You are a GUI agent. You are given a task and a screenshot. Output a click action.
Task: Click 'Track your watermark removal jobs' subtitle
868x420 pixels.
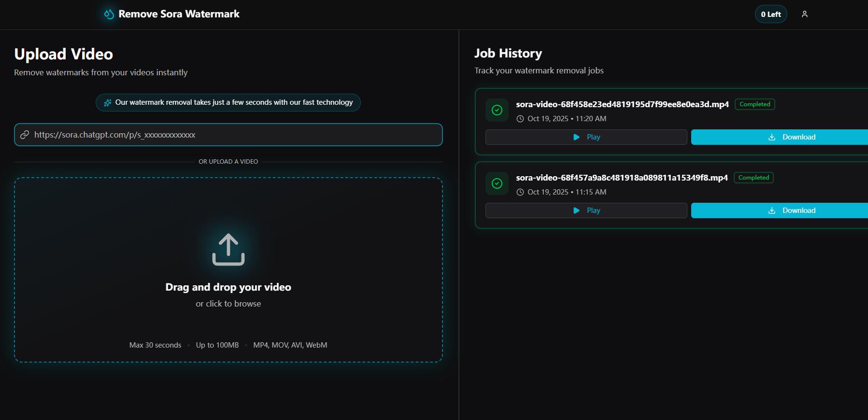[x=539, y=70]
